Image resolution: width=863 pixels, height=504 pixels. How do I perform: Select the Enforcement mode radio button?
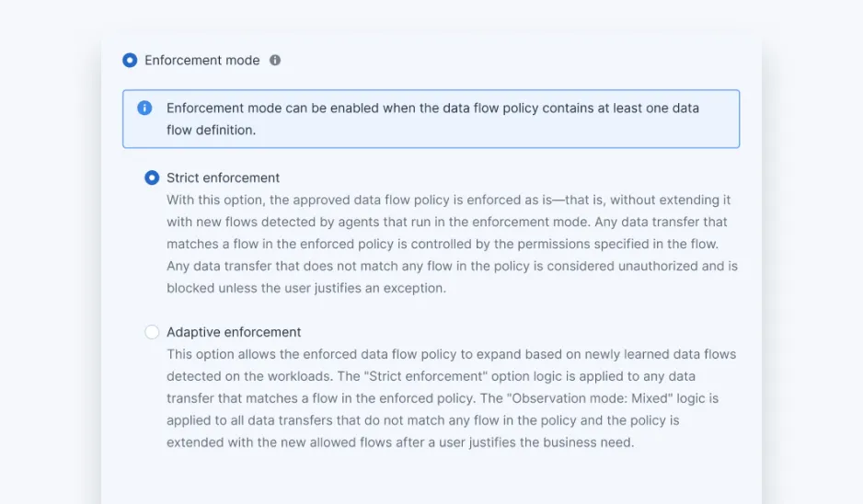point(130,61)
